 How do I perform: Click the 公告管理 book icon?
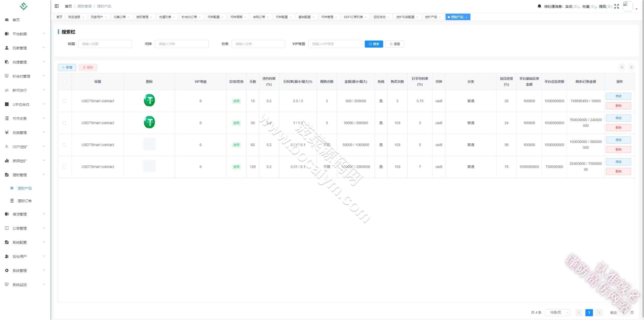pos(7,228)
